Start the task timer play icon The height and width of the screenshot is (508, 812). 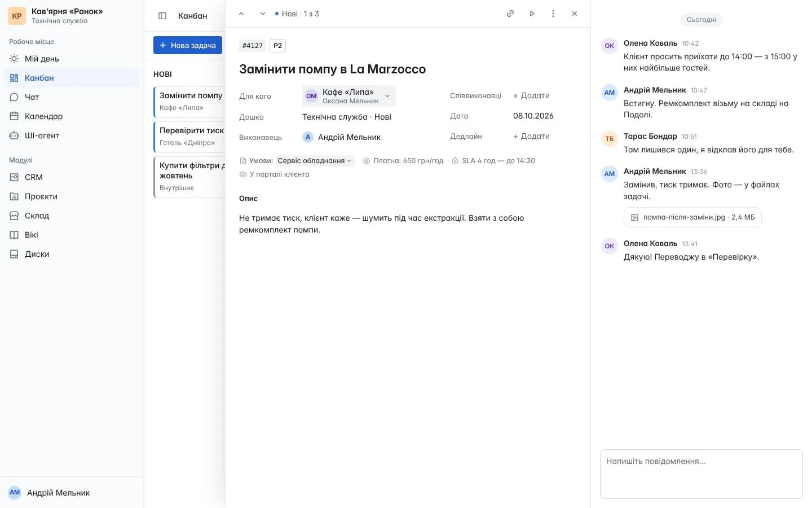(532, 14)
